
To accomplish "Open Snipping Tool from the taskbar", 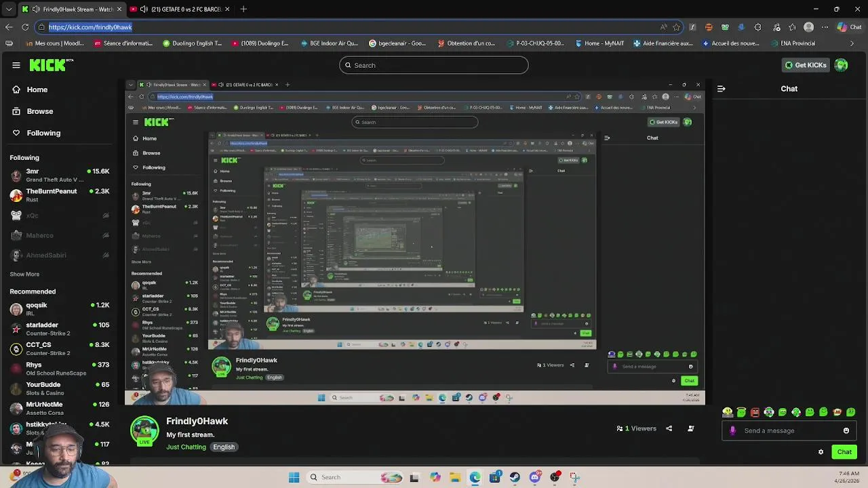I will tap(574, 477).
